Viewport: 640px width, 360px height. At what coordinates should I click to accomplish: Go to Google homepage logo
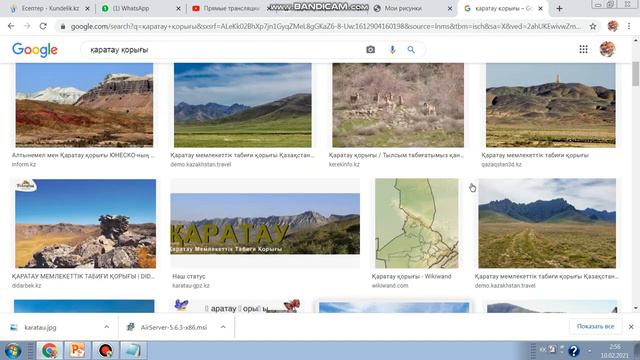point(35,50)
